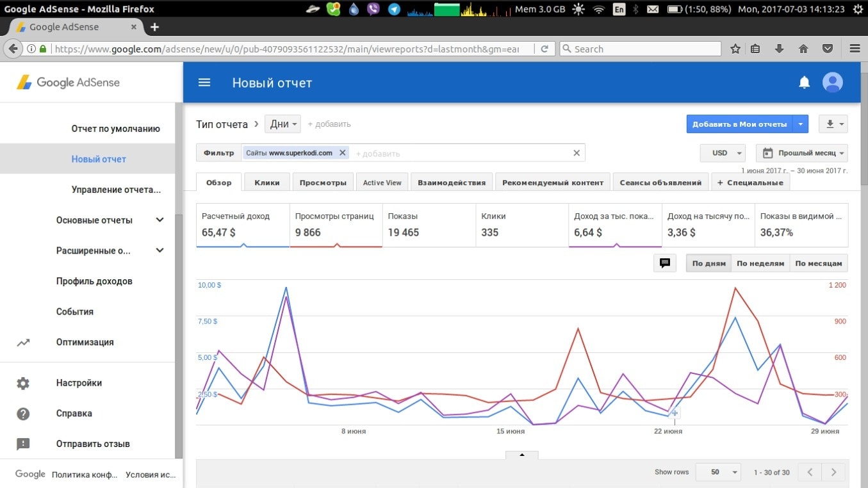Click the notifications bell icon
Image resolution: width=868 pixels, height=488 pixels.
(804, 83)
